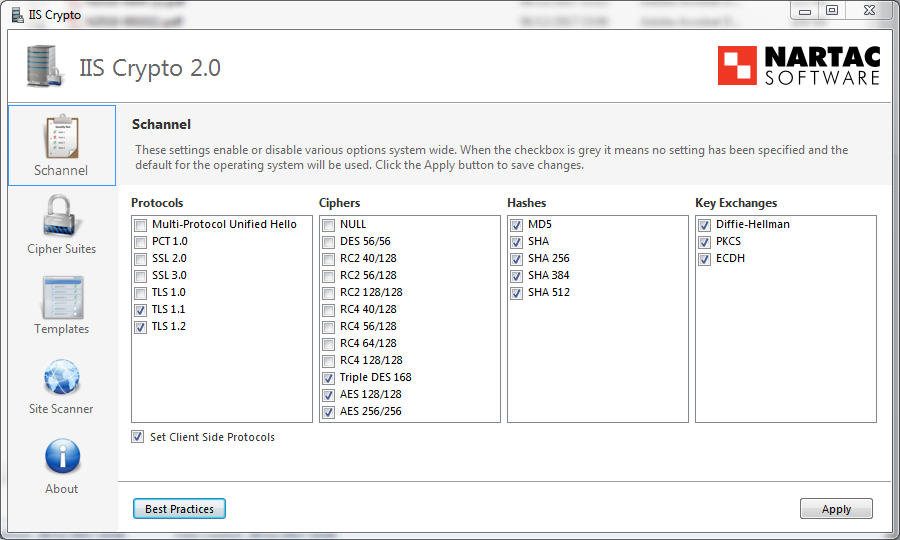
Task: Select the Templates label in sidebar
Action: point(61,329)
